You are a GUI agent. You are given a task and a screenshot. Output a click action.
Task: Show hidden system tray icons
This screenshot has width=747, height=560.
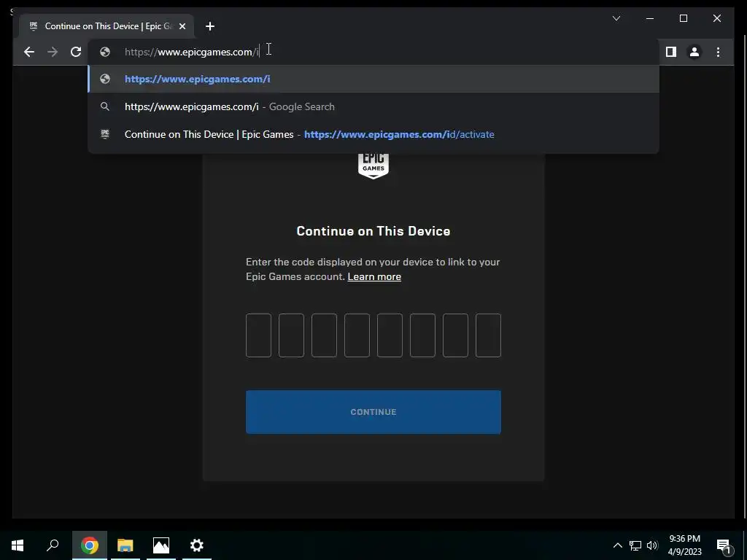click(617, 545)
